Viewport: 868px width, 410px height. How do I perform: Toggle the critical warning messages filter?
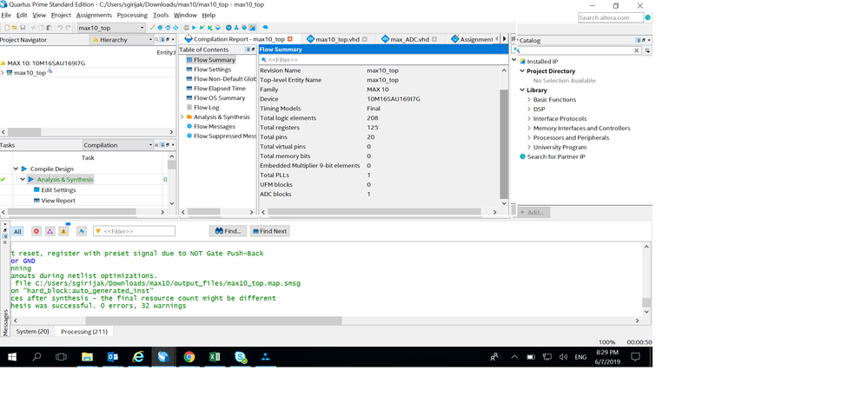(x=50, y=231)
